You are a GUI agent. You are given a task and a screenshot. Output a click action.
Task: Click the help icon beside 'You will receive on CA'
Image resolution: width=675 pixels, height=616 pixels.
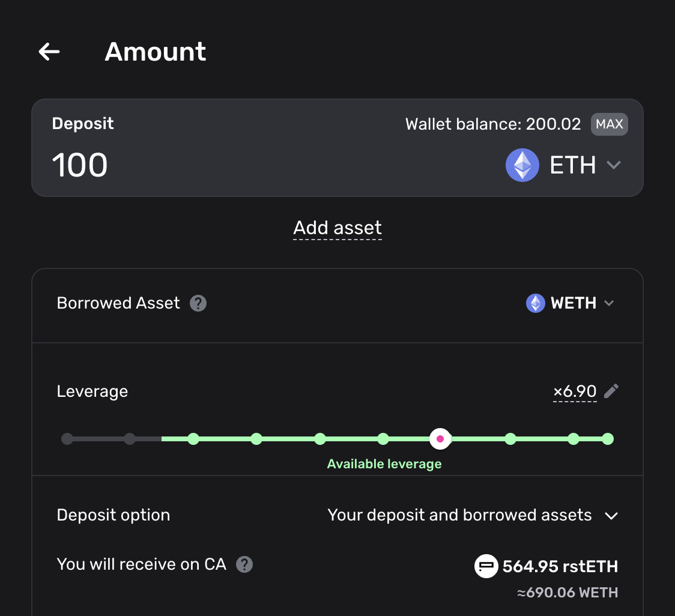244,564
